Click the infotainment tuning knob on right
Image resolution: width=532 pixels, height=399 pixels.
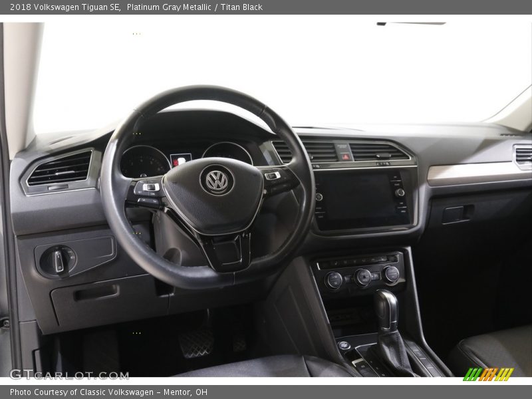400,192
